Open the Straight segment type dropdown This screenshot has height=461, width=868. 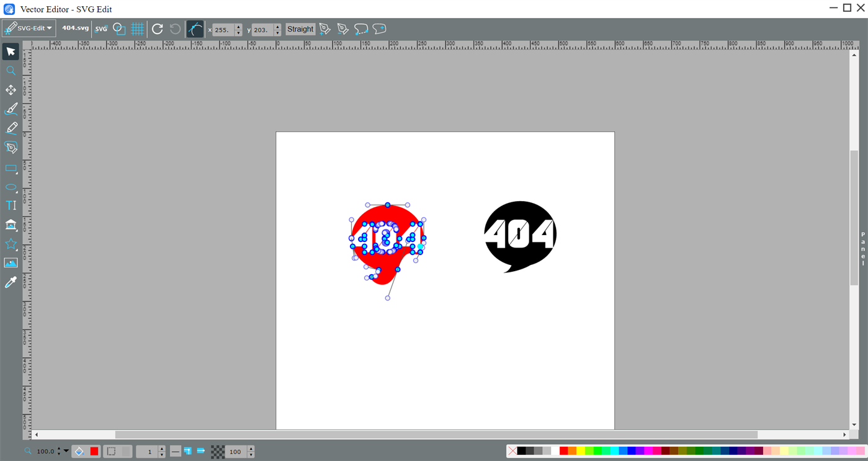tap(300, 29)
